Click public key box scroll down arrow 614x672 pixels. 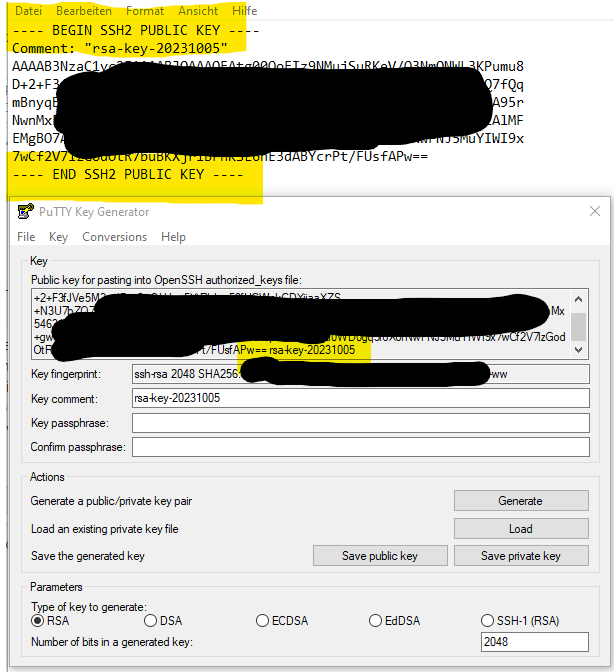[x=578, y=350]
